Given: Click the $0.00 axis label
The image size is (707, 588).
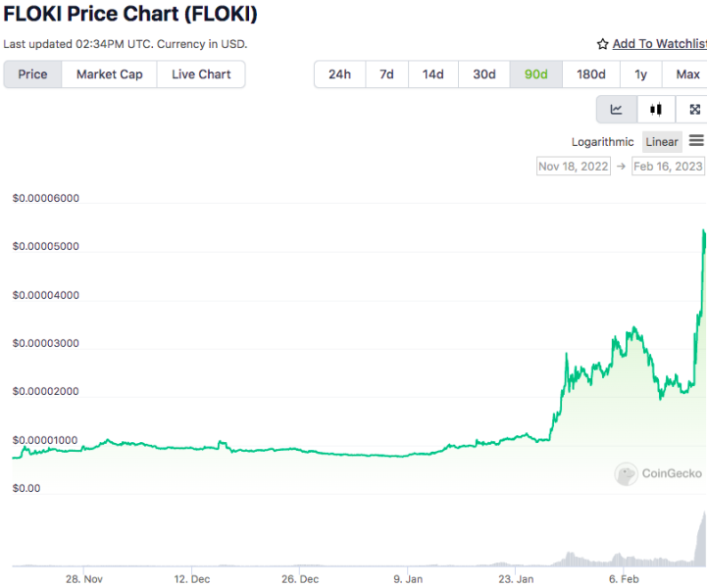Looking at the screenshot, I should pos(26,488).
